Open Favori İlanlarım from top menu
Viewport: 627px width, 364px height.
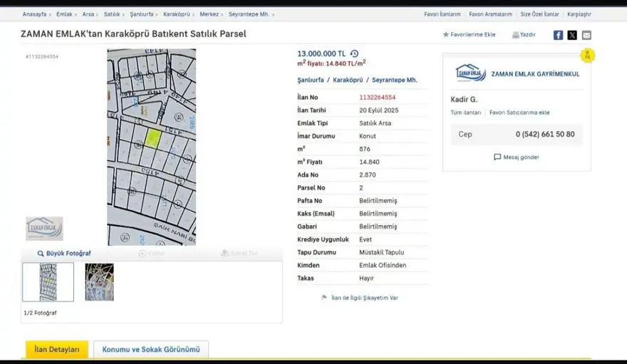point(442,14)
